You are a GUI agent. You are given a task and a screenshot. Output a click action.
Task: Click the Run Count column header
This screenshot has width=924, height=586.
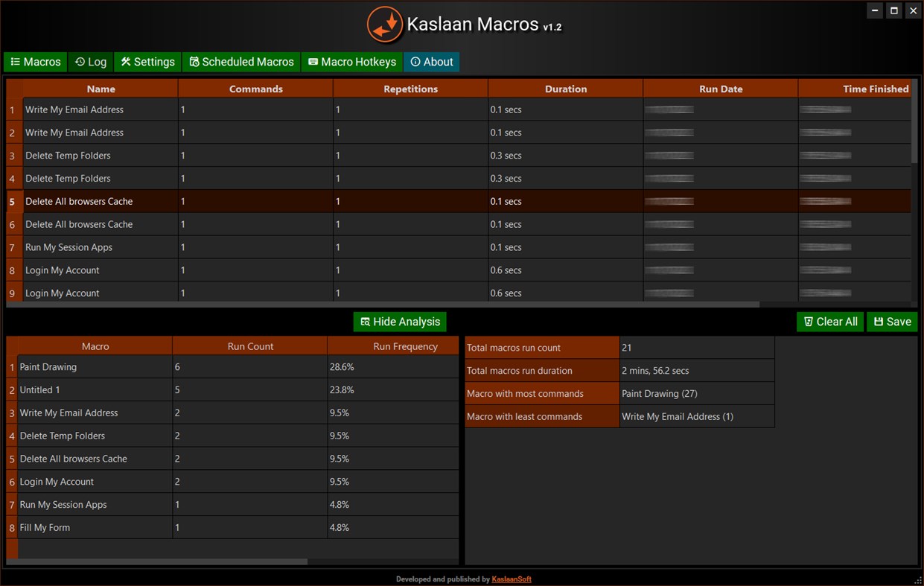249,345
